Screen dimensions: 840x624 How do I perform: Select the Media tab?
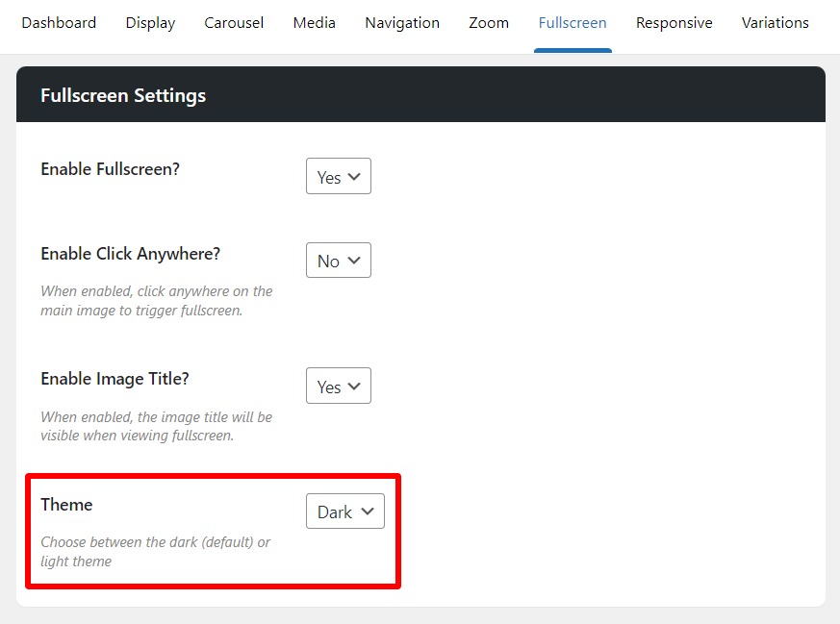314,23
